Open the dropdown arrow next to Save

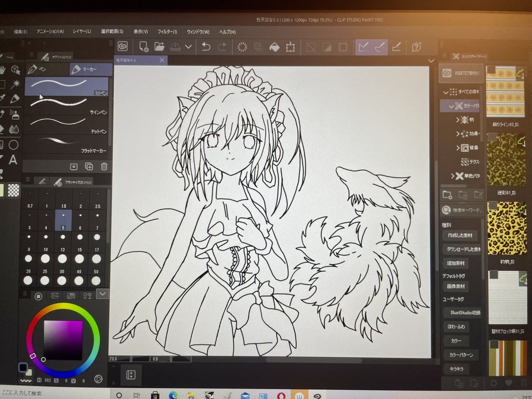pos(189,46)
